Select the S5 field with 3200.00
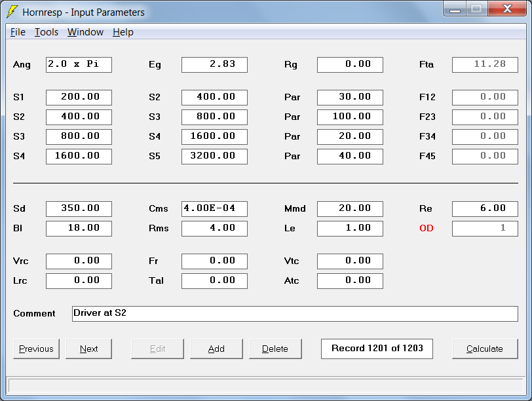The width and height of the screenshot is (532, 401). tap(214, 157)
